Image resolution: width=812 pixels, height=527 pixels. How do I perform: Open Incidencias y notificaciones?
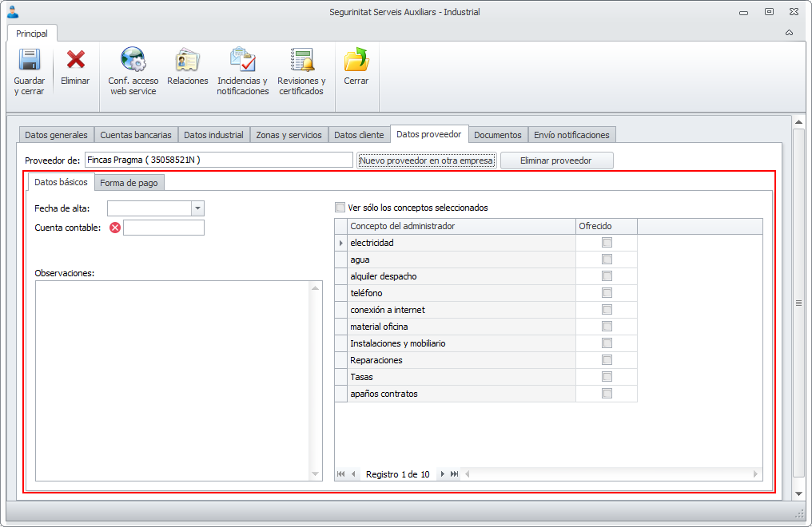(x=243, y=61)
